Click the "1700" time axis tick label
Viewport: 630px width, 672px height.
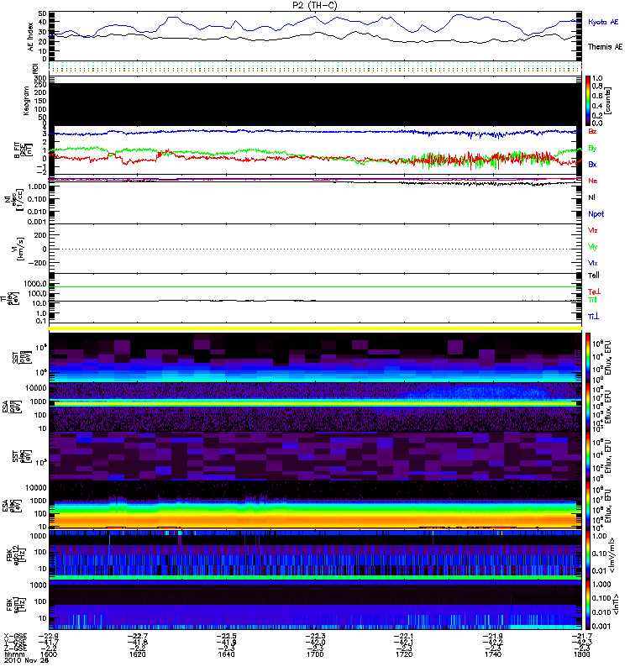[315, 654]
